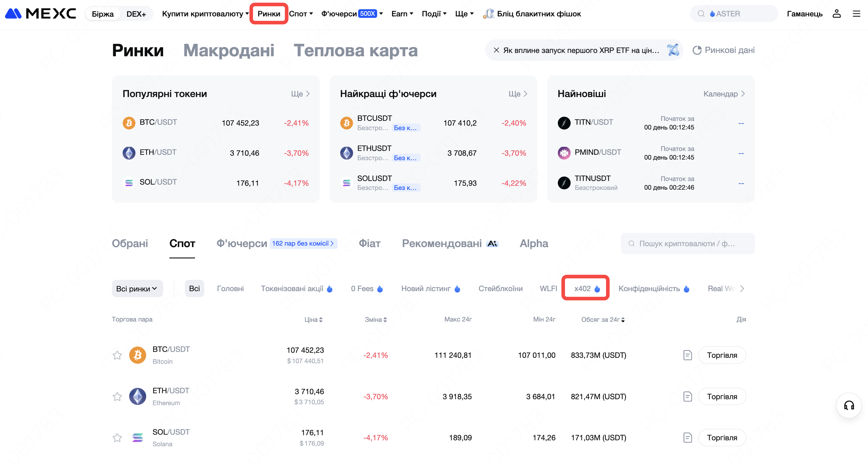
Task: Select the Alpha market tab
Action: click(534, 243)
